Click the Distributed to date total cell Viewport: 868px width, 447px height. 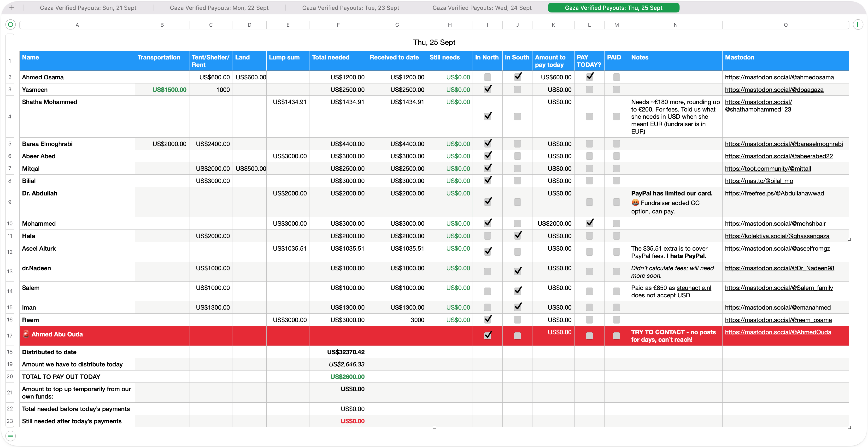(x=338, y=352)
